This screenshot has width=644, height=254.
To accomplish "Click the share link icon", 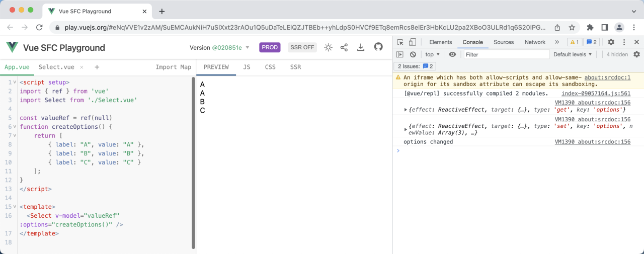I will (x=344, y=47).
